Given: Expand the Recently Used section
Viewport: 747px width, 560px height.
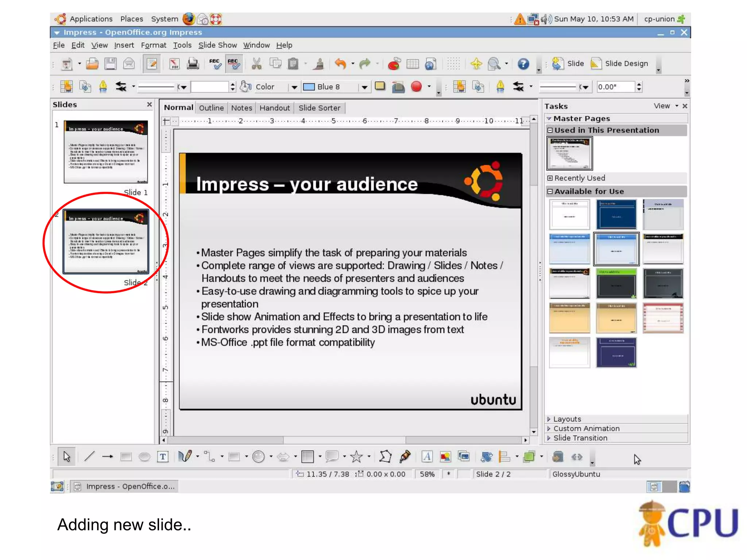Looking at the screenshot, I should [x=550, y=178].
